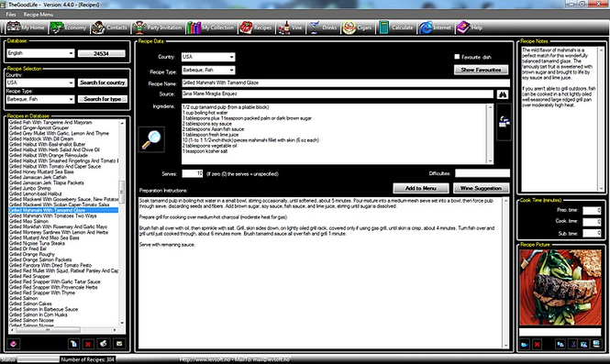Open the Cigars section in the toolbar
Screen dimensions: 610x364
click(x=357, y=28)
